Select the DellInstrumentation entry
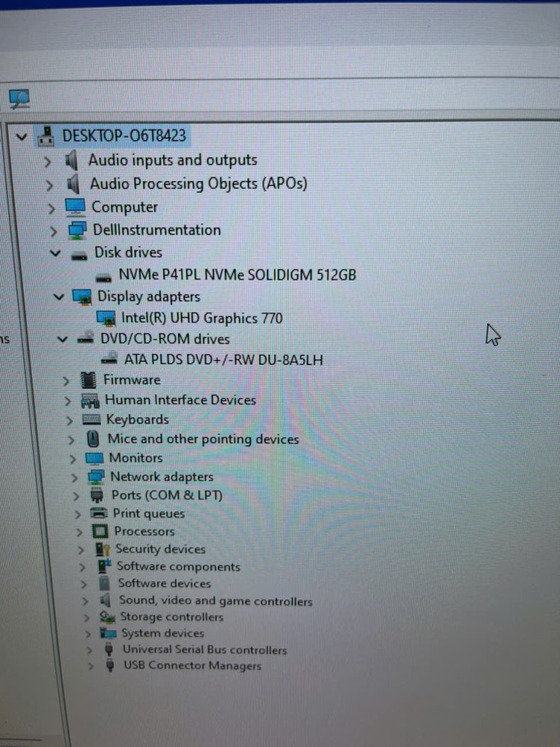560x747 pixels. click(157, 230)
